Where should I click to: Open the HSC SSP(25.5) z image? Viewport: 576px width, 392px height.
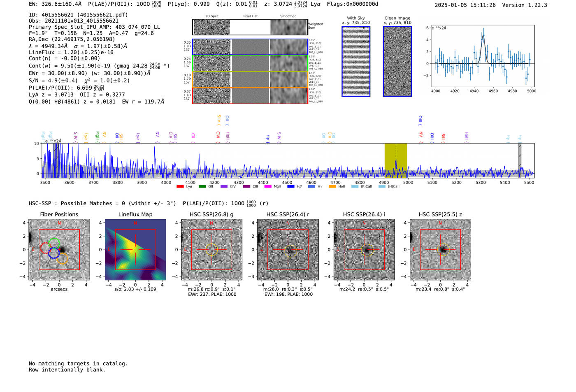(x=440, y=250)
